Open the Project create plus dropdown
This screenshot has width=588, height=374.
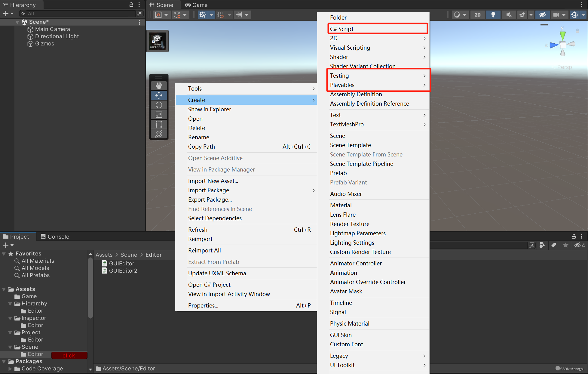(x=8, y=245)
